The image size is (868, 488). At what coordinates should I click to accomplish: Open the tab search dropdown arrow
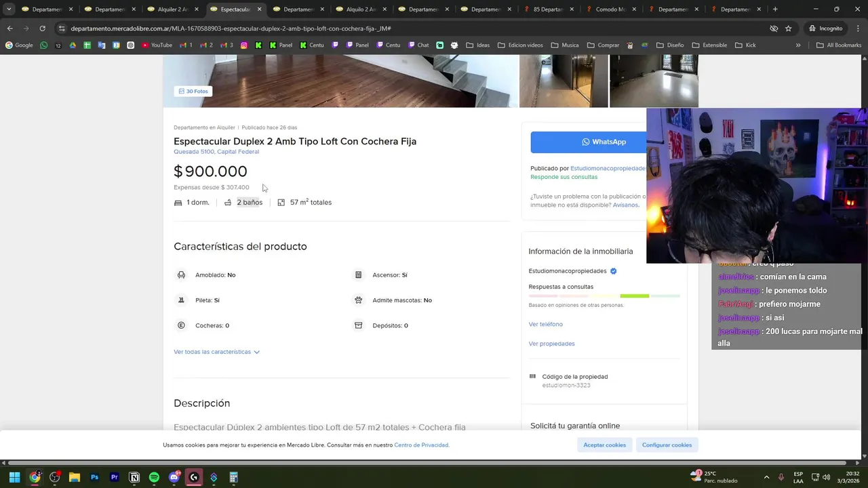click(x=9, y=9)
